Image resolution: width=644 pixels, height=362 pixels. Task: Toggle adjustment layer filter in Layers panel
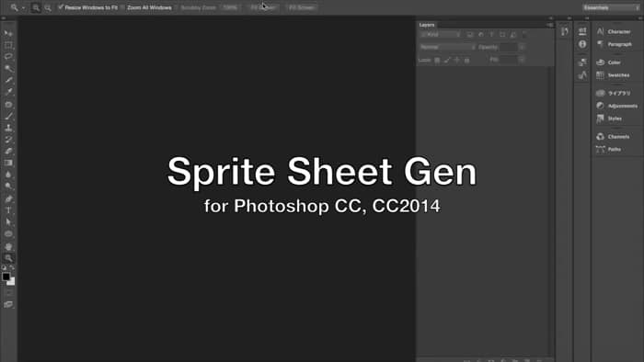coord(481,35)
